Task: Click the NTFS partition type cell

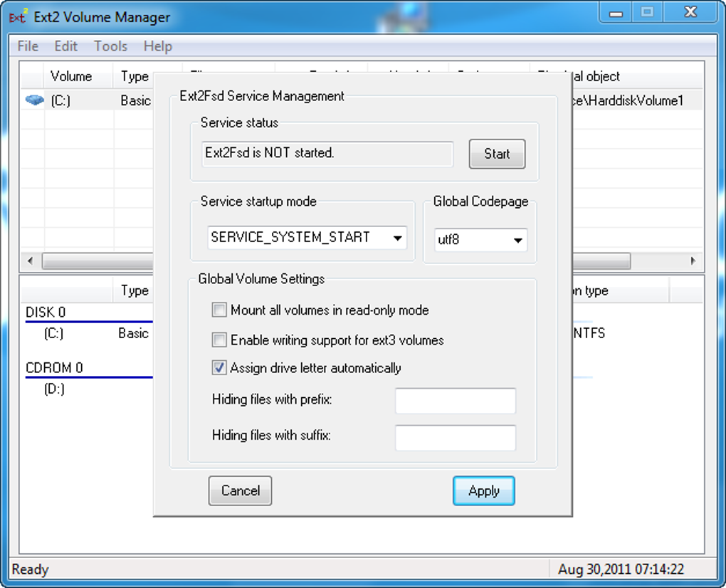Action: pyautogui.click(x=589, y=333)
